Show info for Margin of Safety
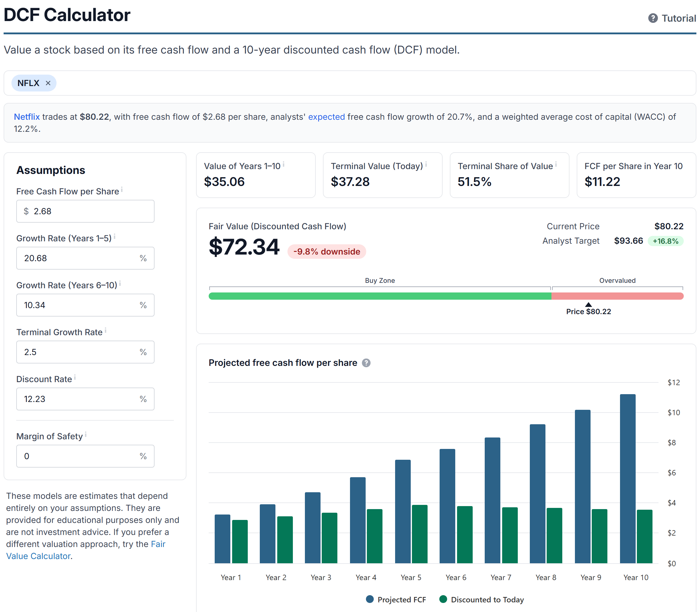Image resolution: width=700 pixels, height=612 pixels. click(x=86, y=434)
